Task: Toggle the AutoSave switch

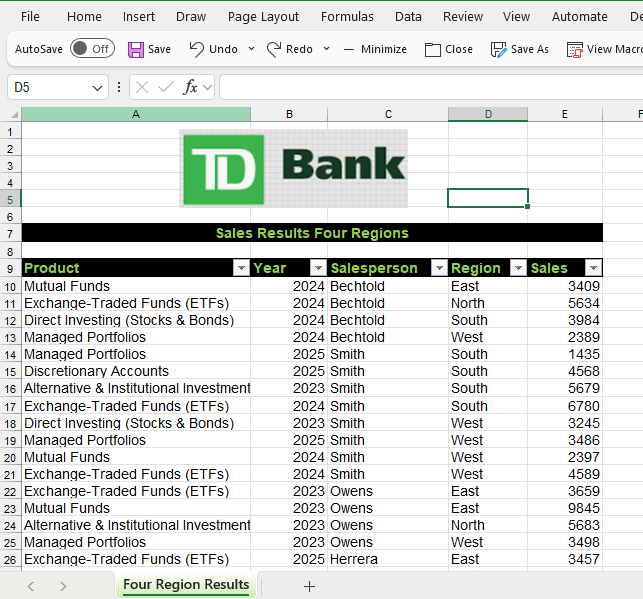Action: point(92,49)
